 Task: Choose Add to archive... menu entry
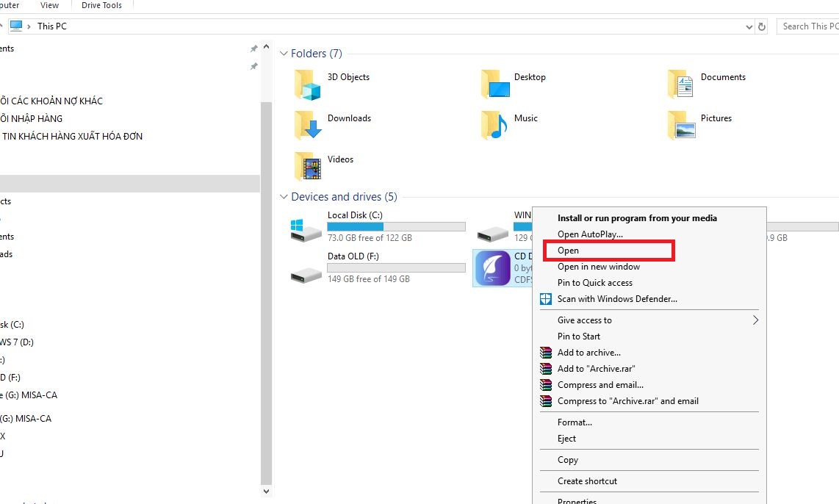(588, 353)
